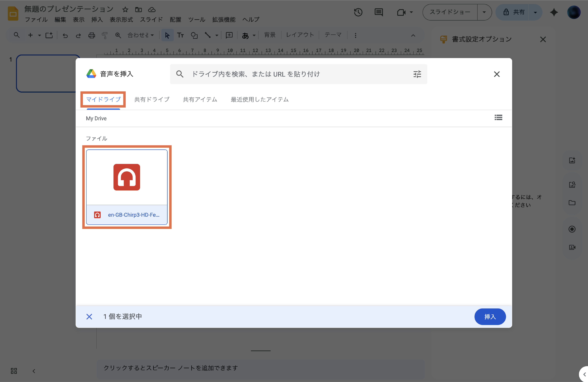Screen dimensions: 588x382
Task: Select the en-GB-Chirp3 audio file thumbnail
Action: tap(127, 177)
